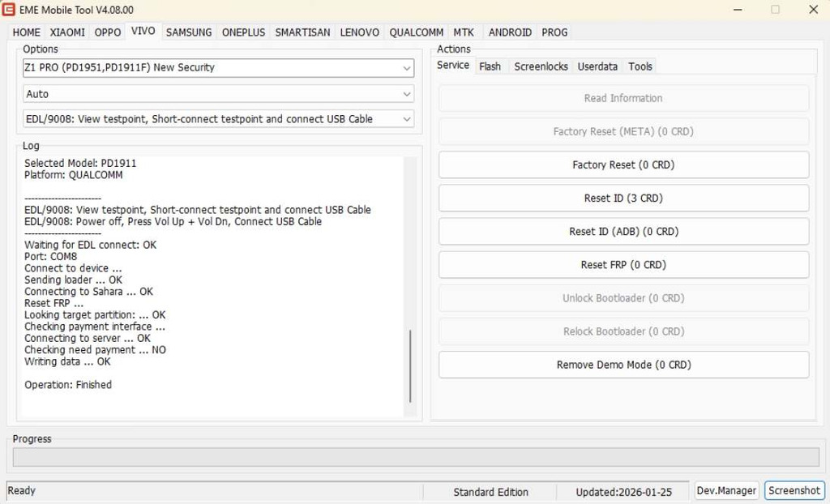Minimize the EME Mobile Tool window

[x=738, y=10]
